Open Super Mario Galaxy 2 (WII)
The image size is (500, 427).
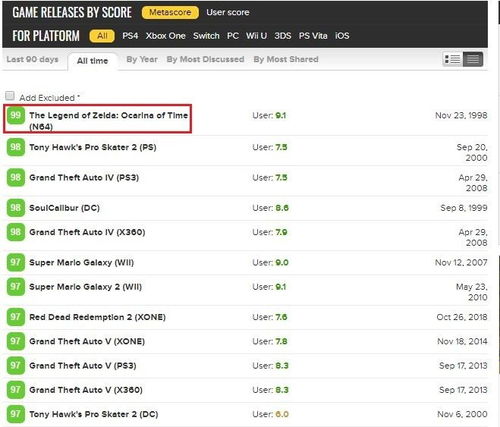(85, 287)
